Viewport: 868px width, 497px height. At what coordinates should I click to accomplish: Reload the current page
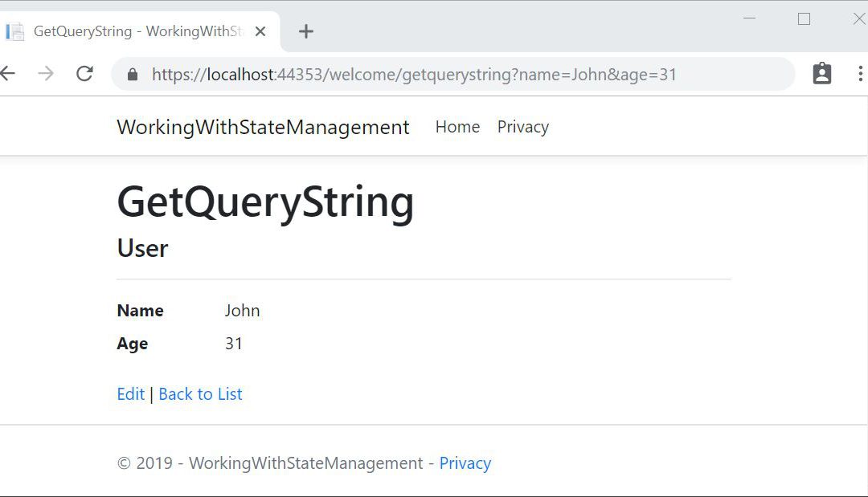(84, 74)
